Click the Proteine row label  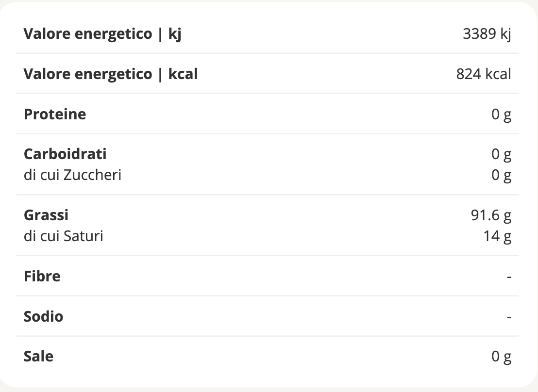(x=55, y=114)
